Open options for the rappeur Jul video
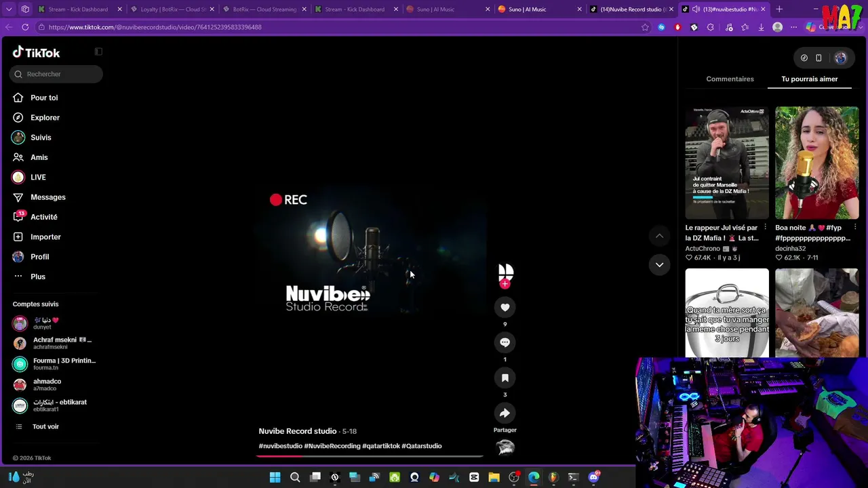This screenshot has height=488, width=868. tap(765, 227)
